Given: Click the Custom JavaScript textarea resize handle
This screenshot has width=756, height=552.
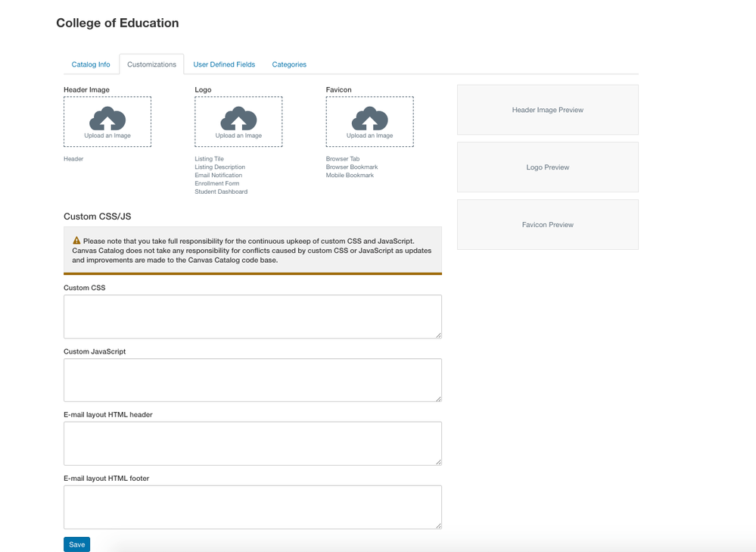Looking at the screenshot, I should point(437,398).
